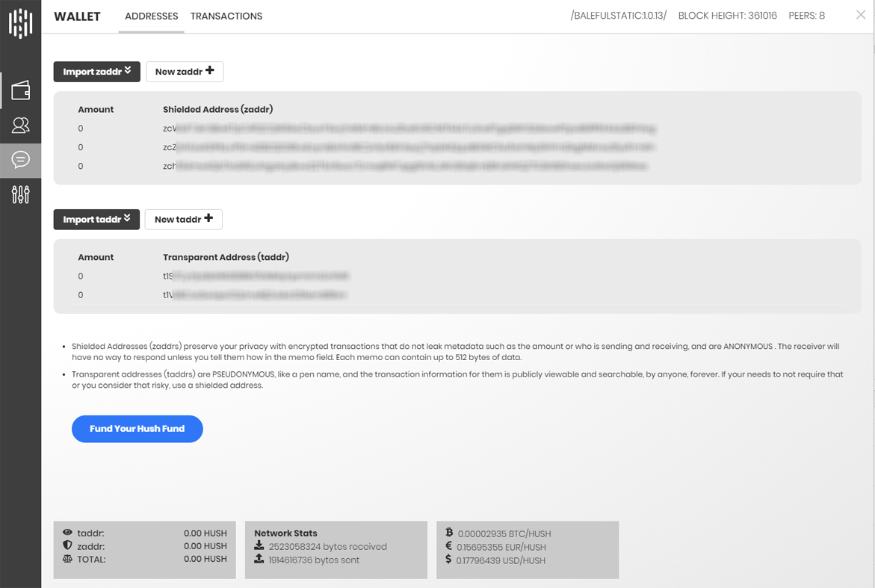Click the Hush logo in the sidebar

click(21, 23)
